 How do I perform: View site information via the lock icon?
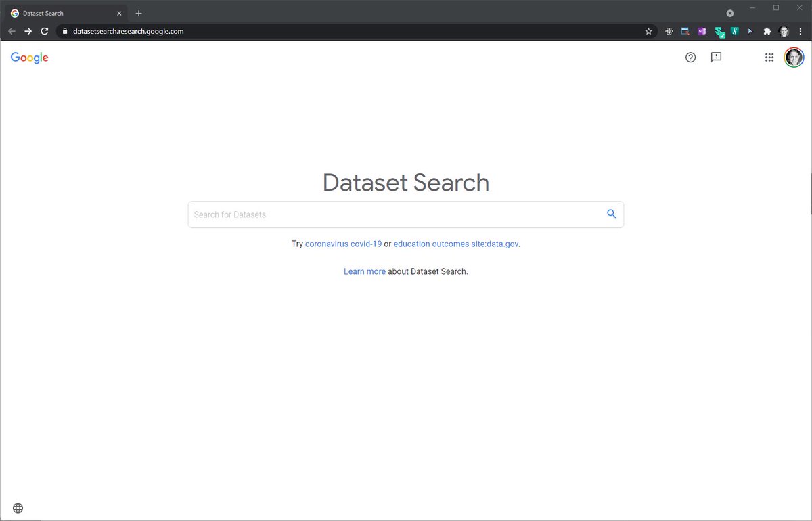tap(65, 31)
